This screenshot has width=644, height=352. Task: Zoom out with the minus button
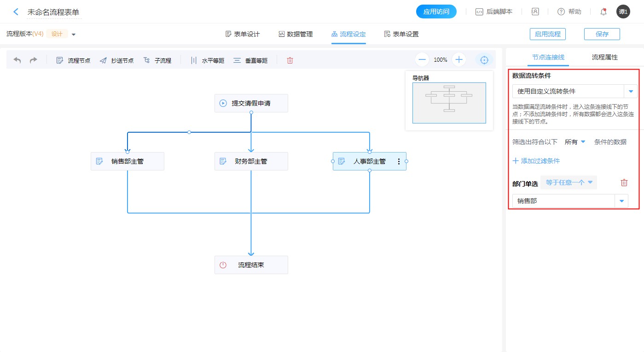click(422, 59)
